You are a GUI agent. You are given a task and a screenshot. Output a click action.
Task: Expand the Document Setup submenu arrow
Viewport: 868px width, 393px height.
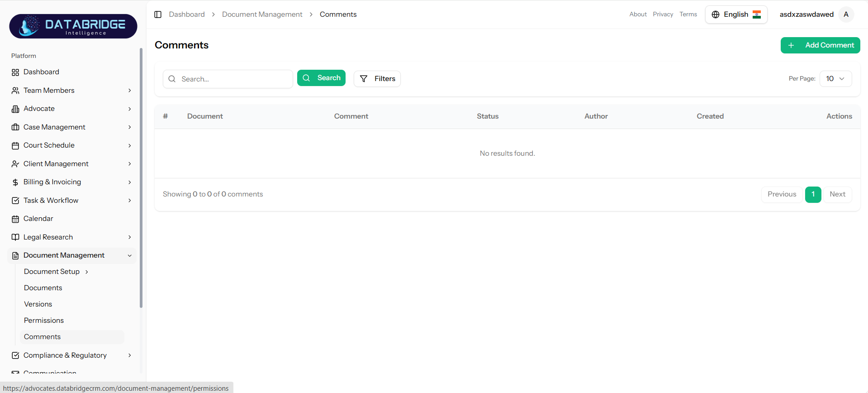87,272
